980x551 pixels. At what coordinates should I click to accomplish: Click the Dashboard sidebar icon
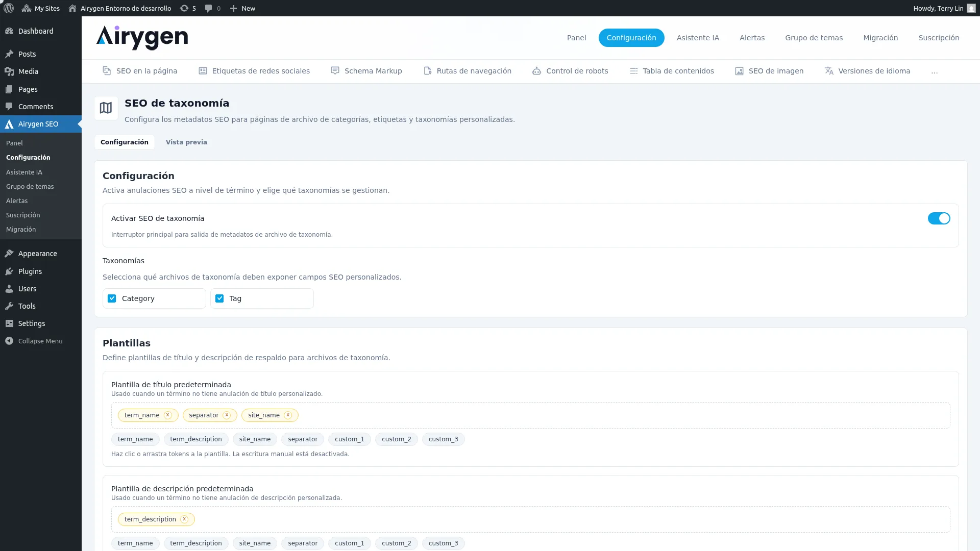pyautogui.click(x=9, y=31)
